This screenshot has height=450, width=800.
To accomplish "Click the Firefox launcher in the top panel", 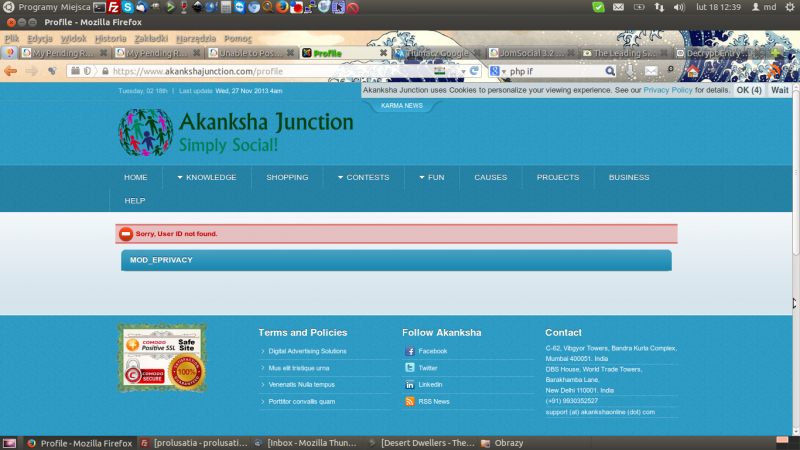I will pyautogui.click(x=282, y=7).
